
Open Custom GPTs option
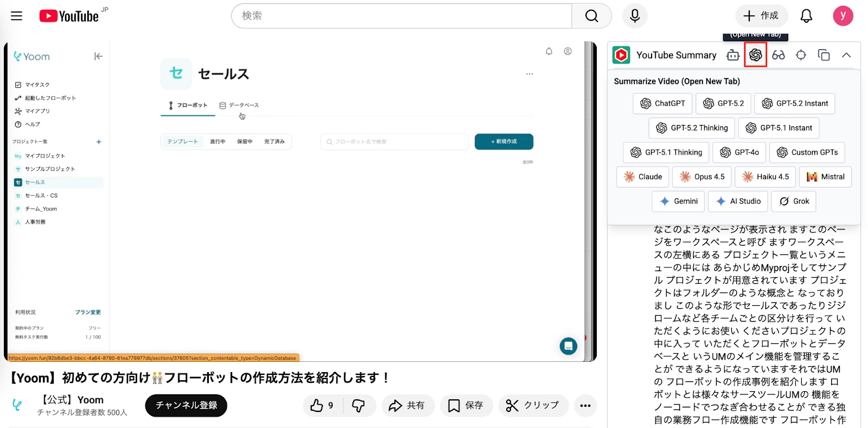[x=807, y=152]
